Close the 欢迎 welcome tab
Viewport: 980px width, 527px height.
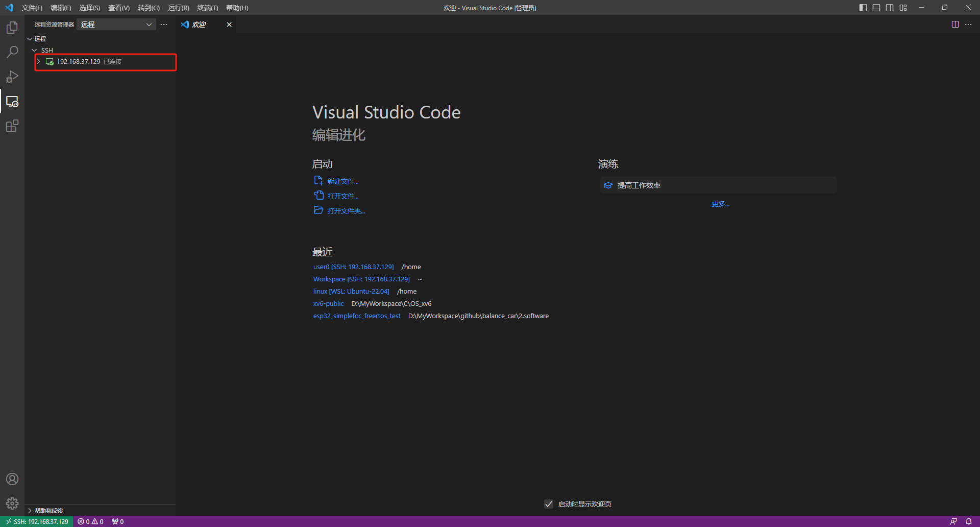229,25
